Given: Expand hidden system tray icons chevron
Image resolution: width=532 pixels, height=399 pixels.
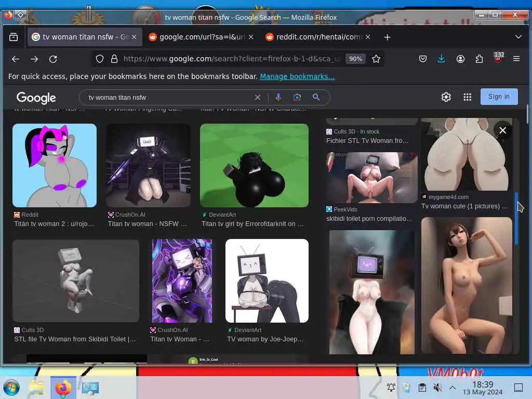Looking at the screenshot, I should (x=453, y=387).
